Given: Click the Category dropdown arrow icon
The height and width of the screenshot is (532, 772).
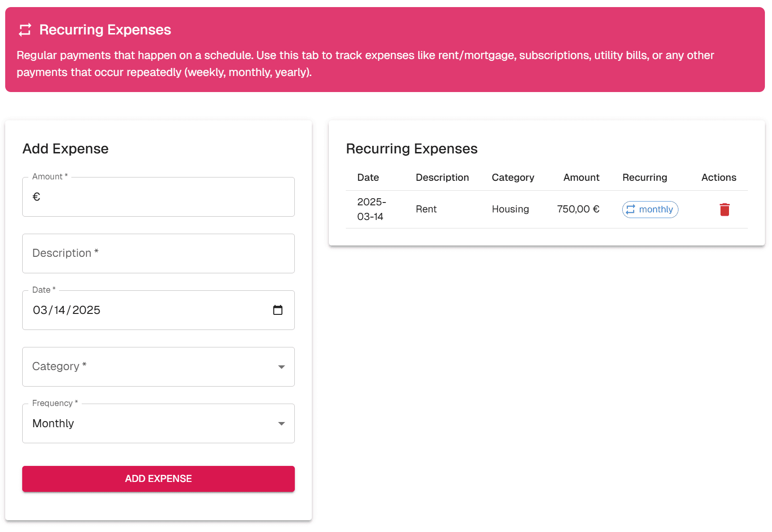Looking at the screenshot, I should pyautogui.click(x=282, y=367).
